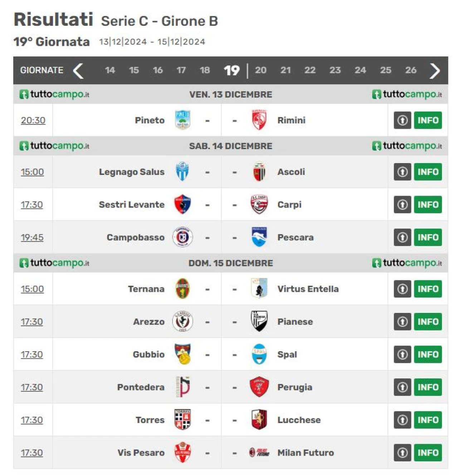Viewport: 458px width, 476px height.
Task: Go to previous giornate with left chevron
Action: (x=78, y=71)
